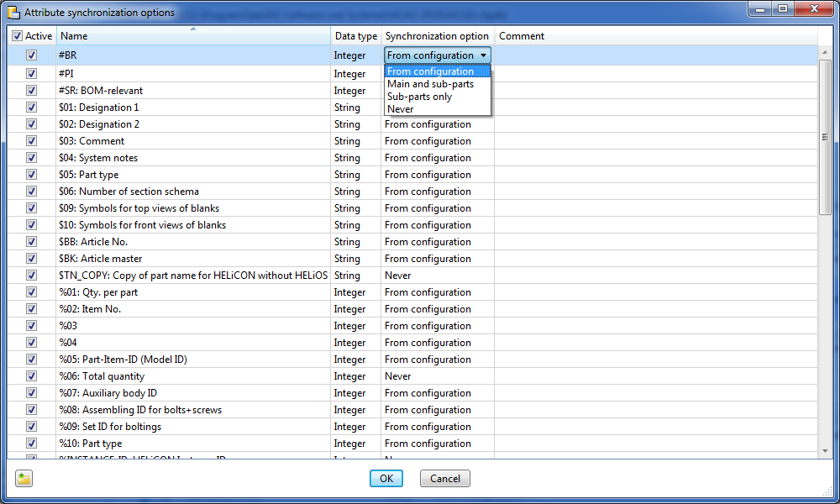Screen dimensions: 840x504
Task: Toggle Active for %06: Total quantity
Action: point(32,376)
